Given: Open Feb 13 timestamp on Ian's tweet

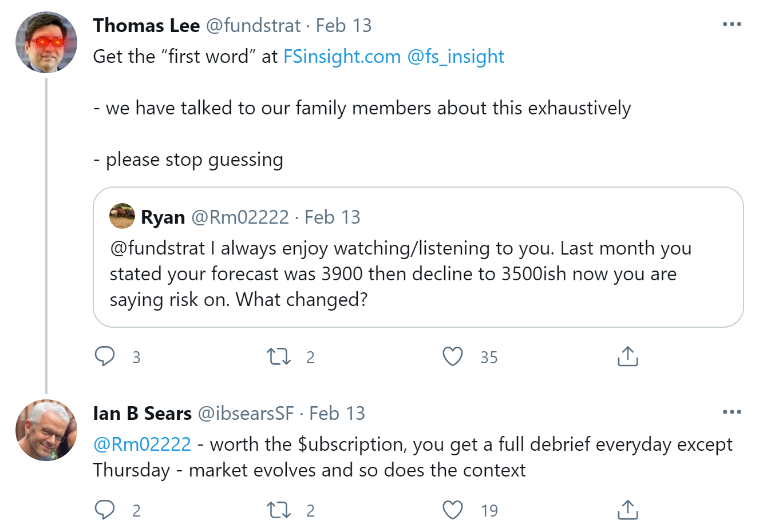Looking at the screenshot, I should [x=337, y=414].
